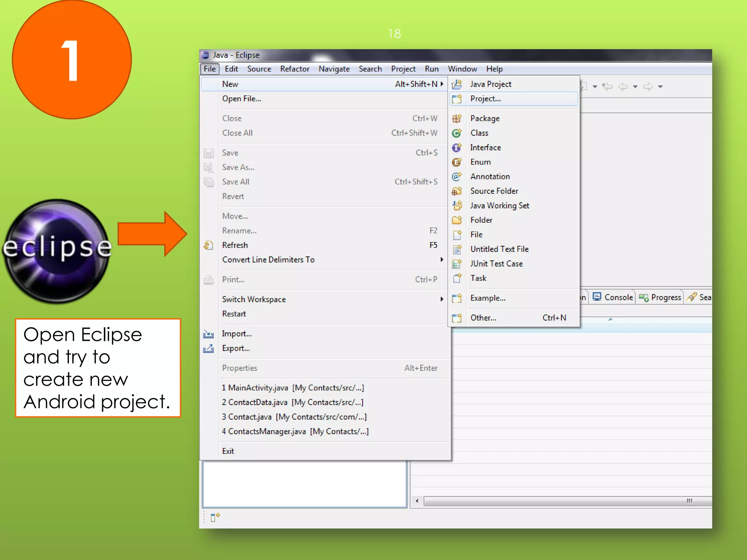
Task: Open recent file 4 ContactsManager.java
Action: pyautogui.click(x=325, y=432)
